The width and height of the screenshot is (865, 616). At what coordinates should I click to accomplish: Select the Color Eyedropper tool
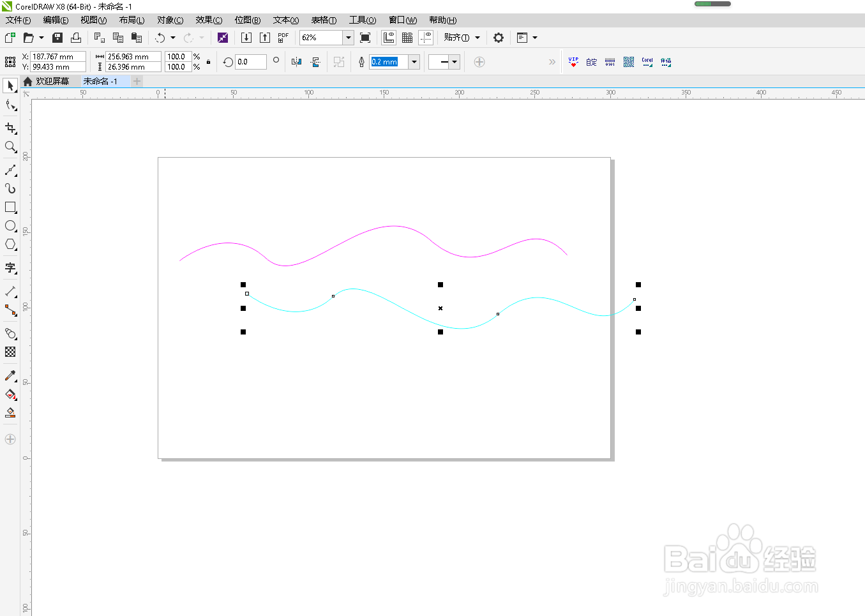[10, 376]
